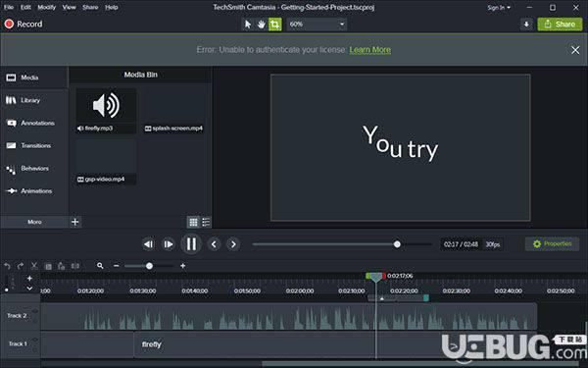Open the Help menu

112,7
